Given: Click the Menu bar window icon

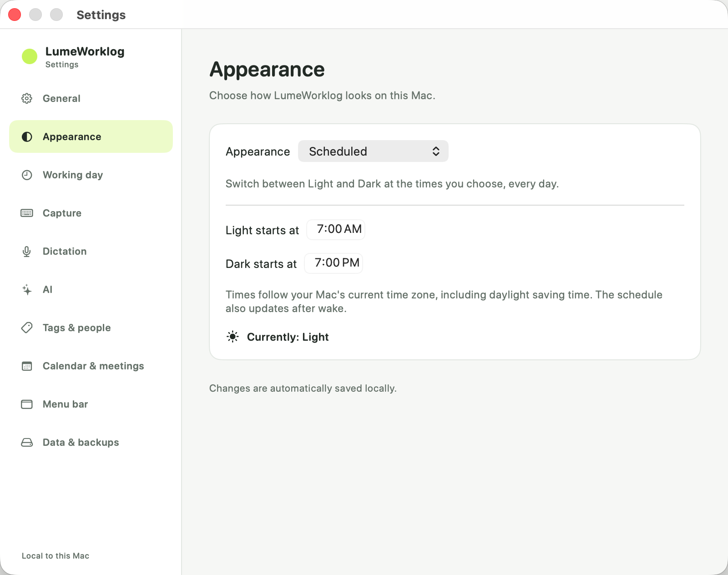Looking at the screenshot, I should click(x=27, y=404).
